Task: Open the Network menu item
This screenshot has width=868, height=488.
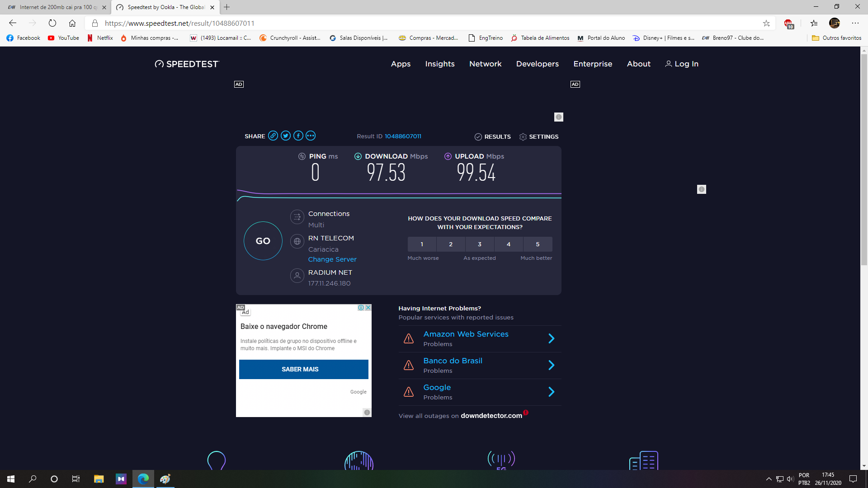Action: coord(486,64)
